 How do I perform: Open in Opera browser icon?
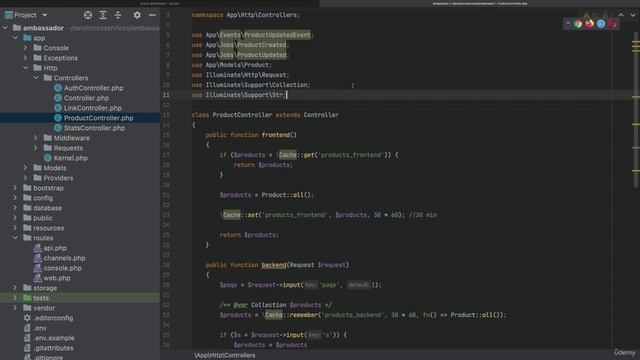[612, 24]
